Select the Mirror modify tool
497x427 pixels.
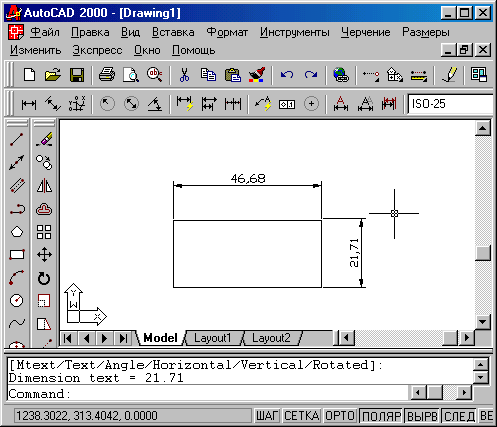coord(44,186)
